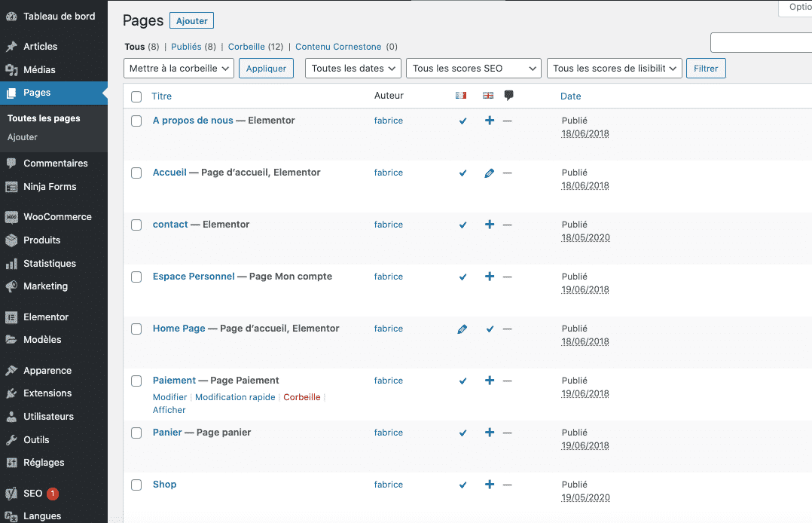Screen dimensions: 812x523
Task: Click the pencil icon in Home Page French column
Action: tap(462, 329)
